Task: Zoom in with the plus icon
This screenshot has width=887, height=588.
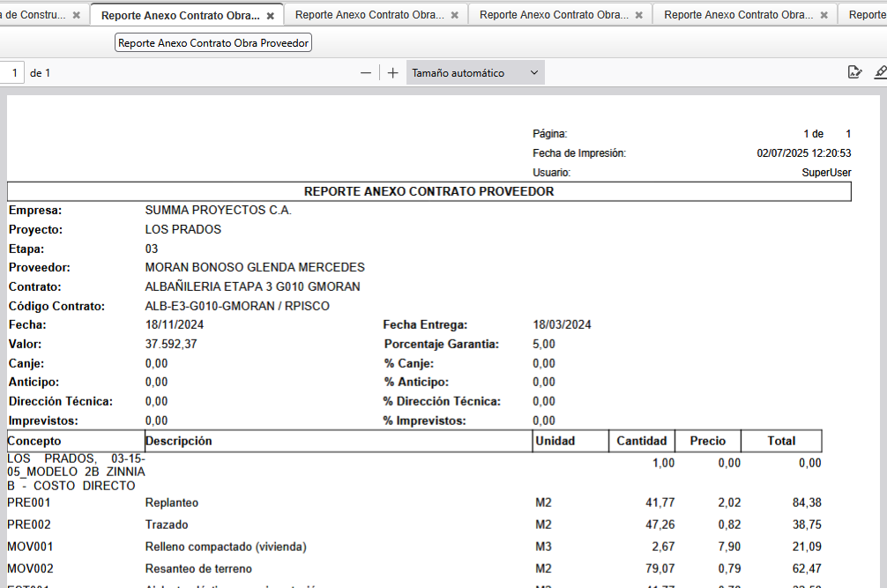Action: (x=393, y=73)
